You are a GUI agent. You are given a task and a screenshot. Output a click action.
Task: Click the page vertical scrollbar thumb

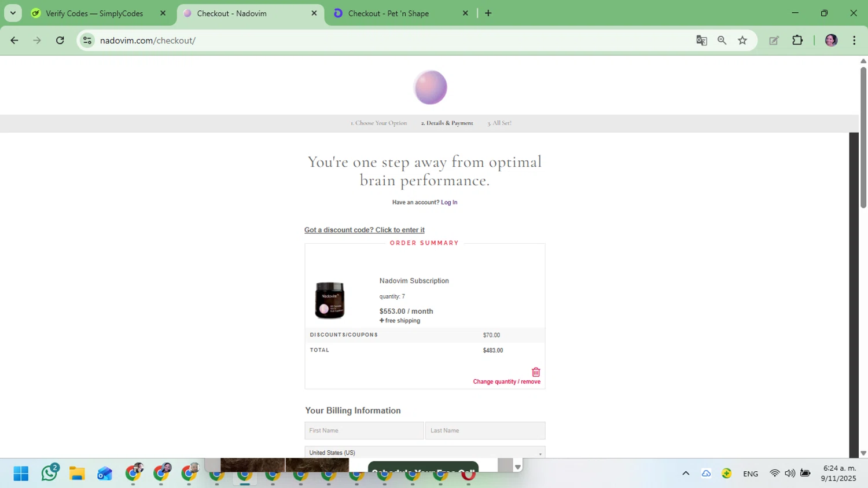(x=863, y=137)
